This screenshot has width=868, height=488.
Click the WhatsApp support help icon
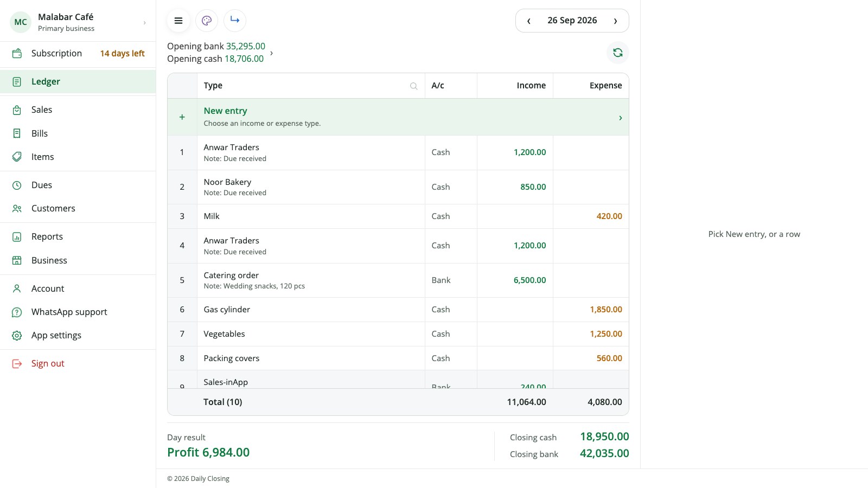click(x=17, y=312)
